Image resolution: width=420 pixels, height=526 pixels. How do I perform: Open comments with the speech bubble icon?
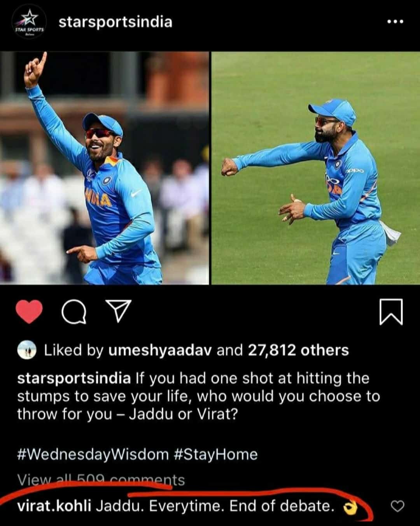73,312
